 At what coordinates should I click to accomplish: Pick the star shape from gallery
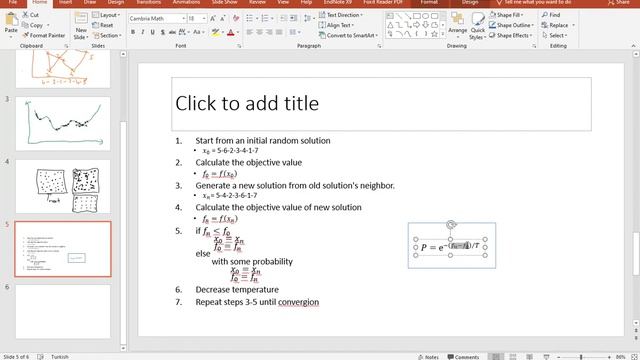point(434,34)
